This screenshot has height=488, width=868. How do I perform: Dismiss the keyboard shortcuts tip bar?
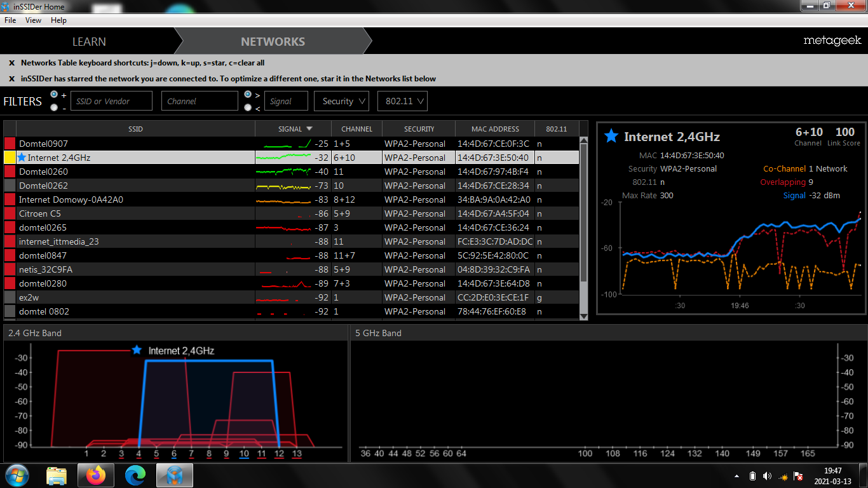[x=11, y=63]
